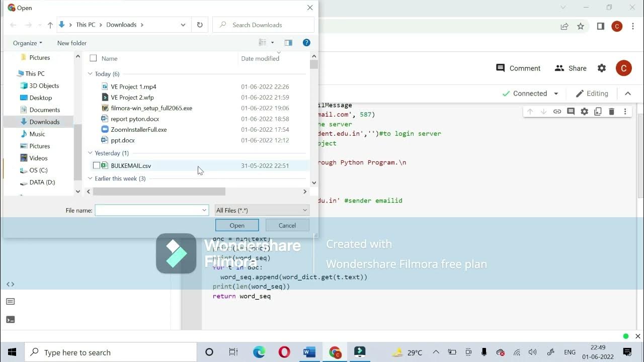Open the cell editor settings gear in cell toolbar
Screen dimensions: 644x362
point(584,112)
